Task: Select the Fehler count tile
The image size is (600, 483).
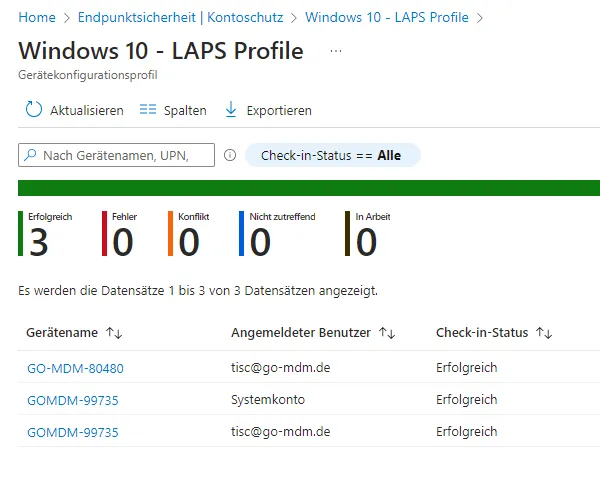Action: [122, 234]
